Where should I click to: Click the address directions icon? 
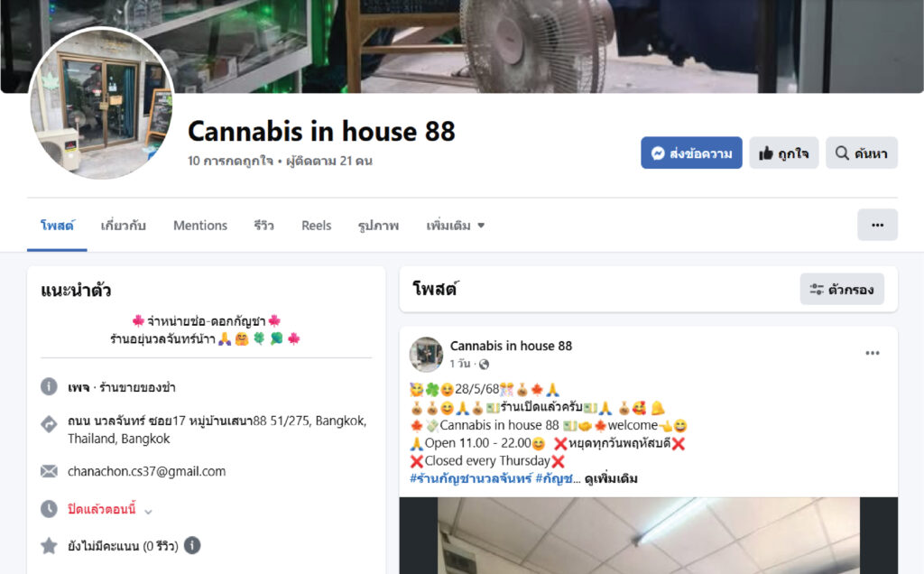click(49, 423)
